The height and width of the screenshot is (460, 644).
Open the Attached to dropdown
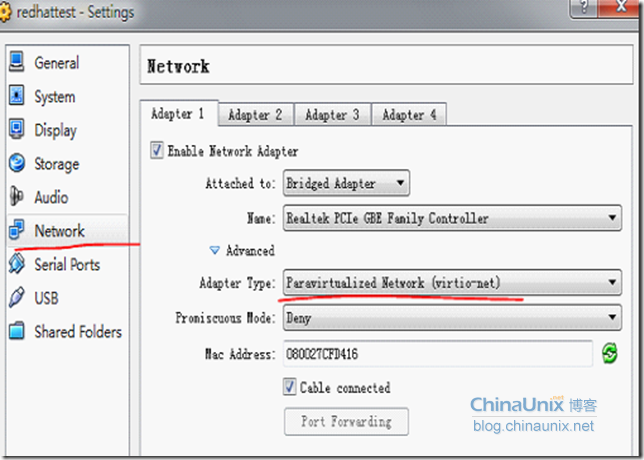click(346, 183)
